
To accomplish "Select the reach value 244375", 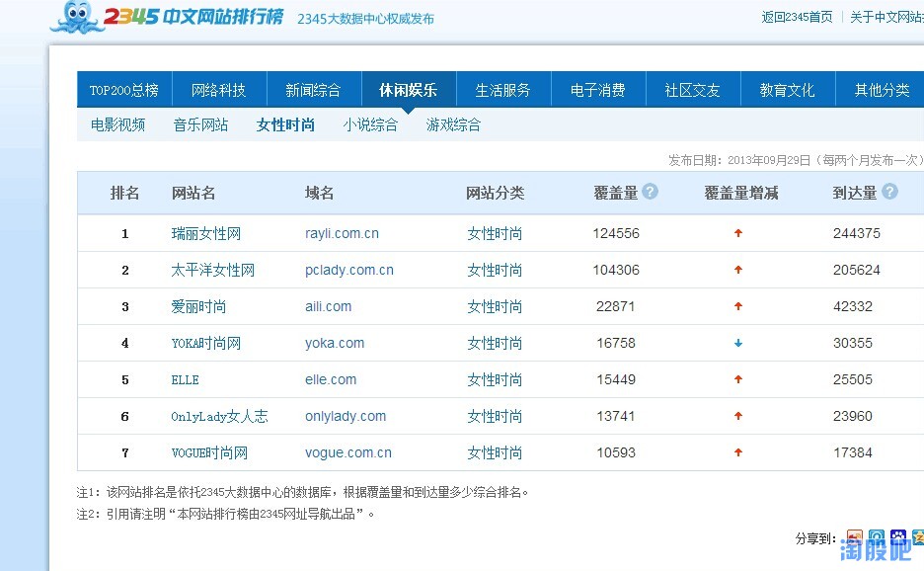I will pos(857,233).
